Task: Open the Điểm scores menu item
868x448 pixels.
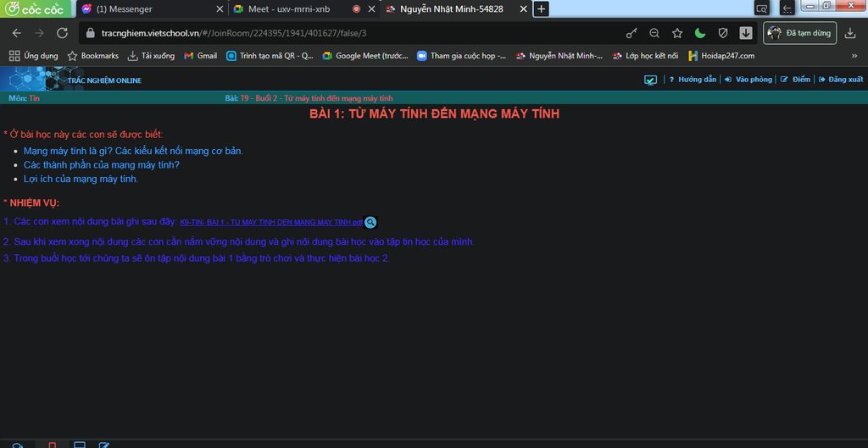Action: (795, 80)
